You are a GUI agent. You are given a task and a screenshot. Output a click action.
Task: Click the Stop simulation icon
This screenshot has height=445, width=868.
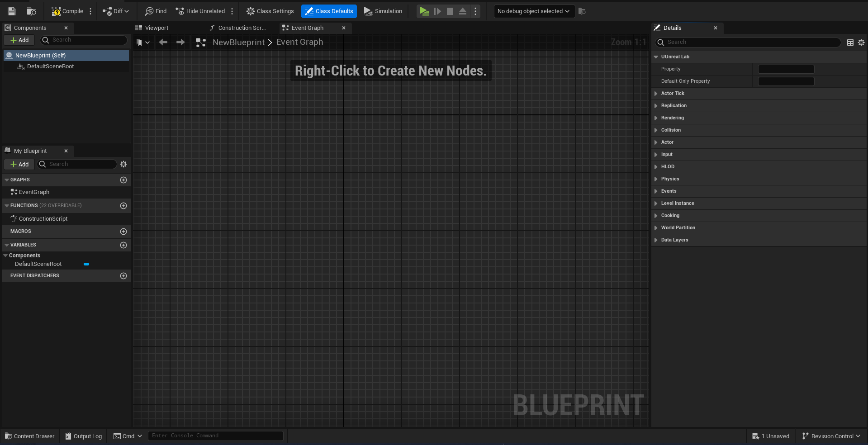[x=450, y=11]
